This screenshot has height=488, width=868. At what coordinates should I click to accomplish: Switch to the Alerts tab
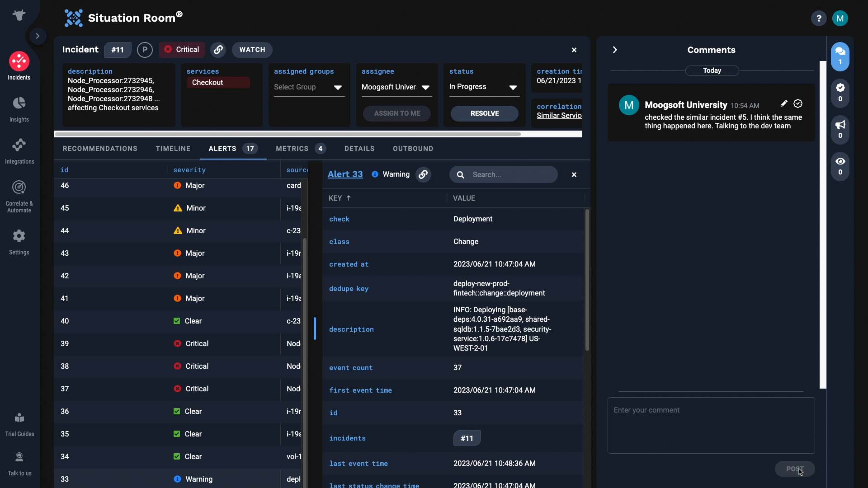click(233, 149)
